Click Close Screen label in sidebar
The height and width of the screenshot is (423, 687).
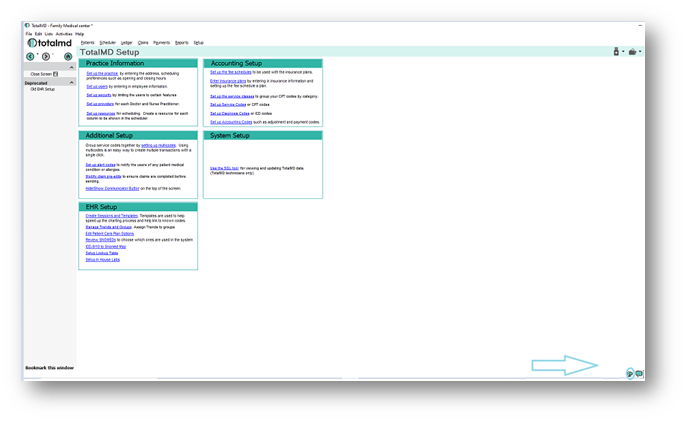click(41, 74)
